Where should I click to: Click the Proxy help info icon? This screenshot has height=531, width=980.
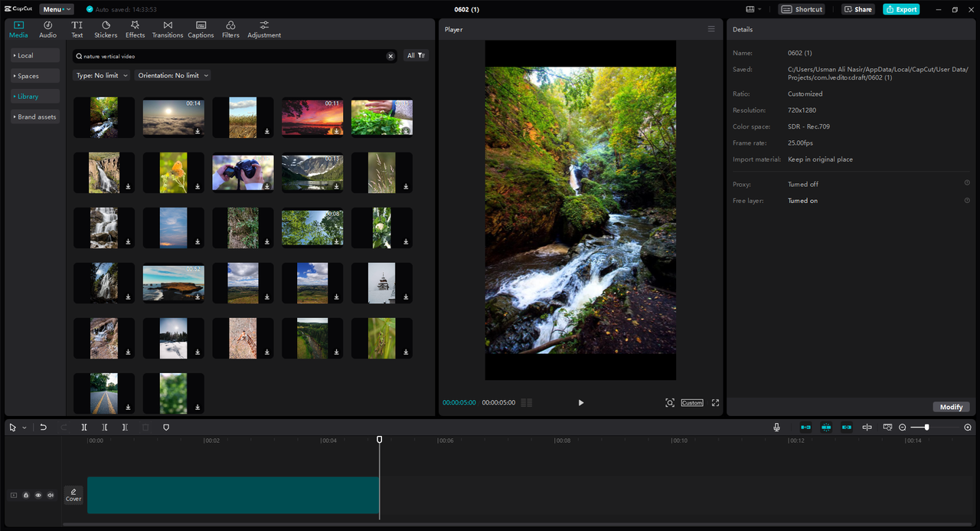967,183
